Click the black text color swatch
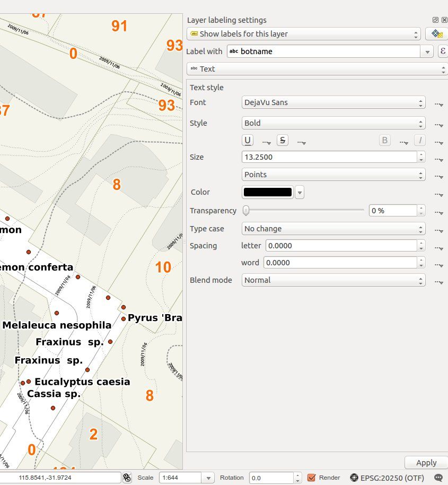 267,192
